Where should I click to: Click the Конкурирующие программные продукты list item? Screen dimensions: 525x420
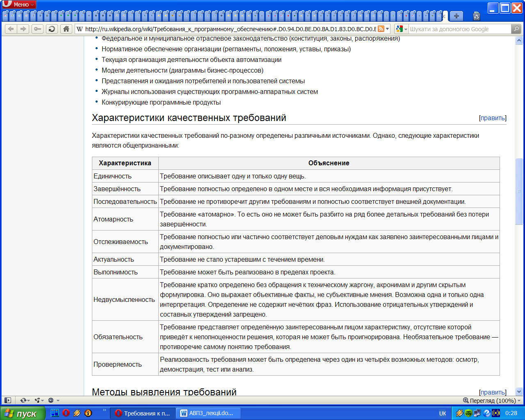click(161, 102)
